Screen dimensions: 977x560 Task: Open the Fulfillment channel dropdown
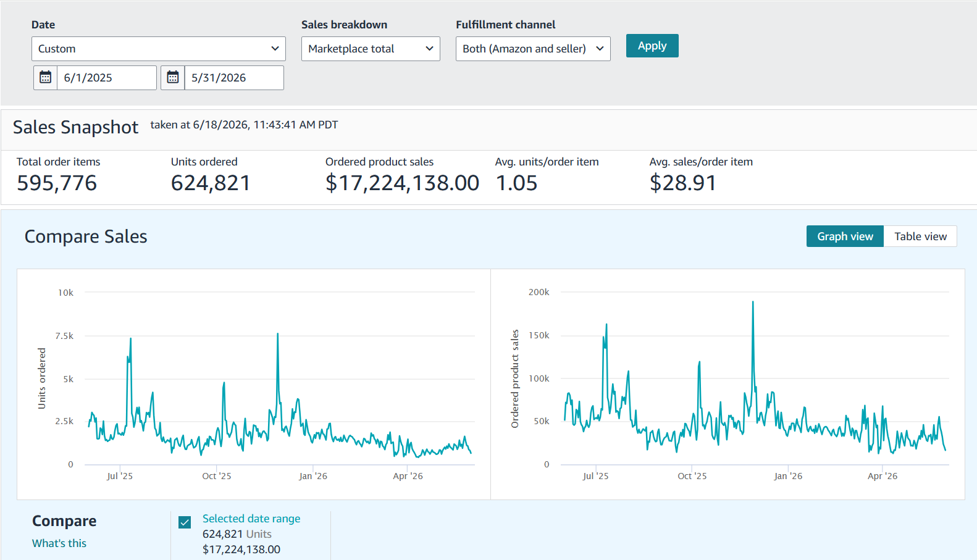click(533, 49)
